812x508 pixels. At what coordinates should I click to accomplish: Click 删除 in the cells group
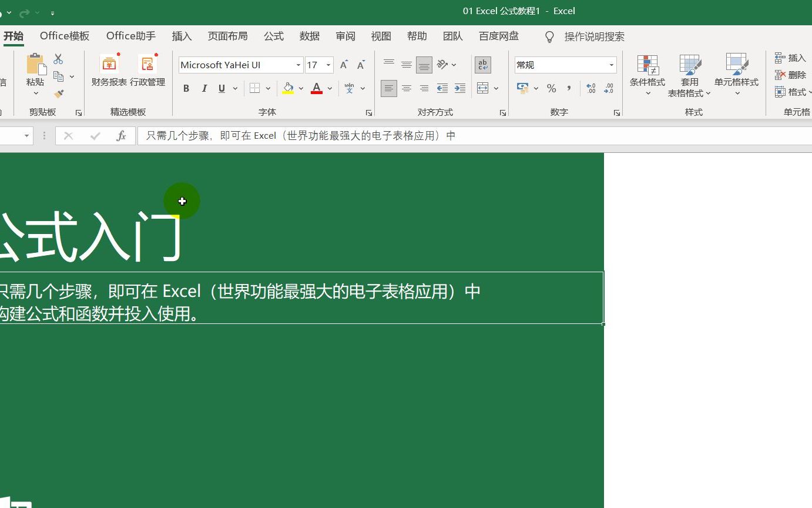coord(790,75)
